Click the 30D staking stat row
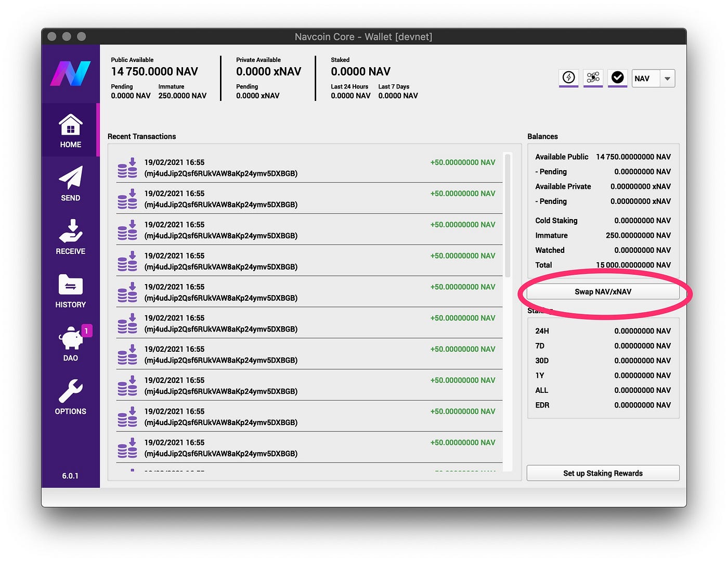The image size is (728, 562). tap(603, 361)
